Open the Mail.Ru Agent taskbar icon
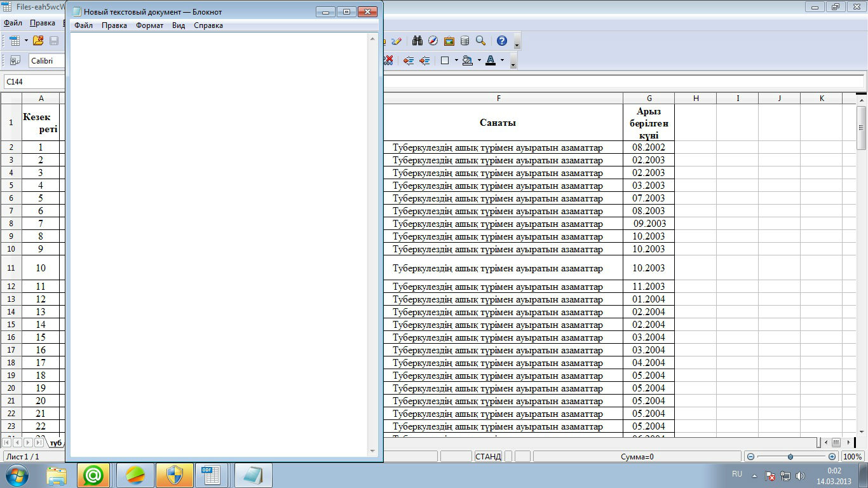 click(x=93, y=475)
